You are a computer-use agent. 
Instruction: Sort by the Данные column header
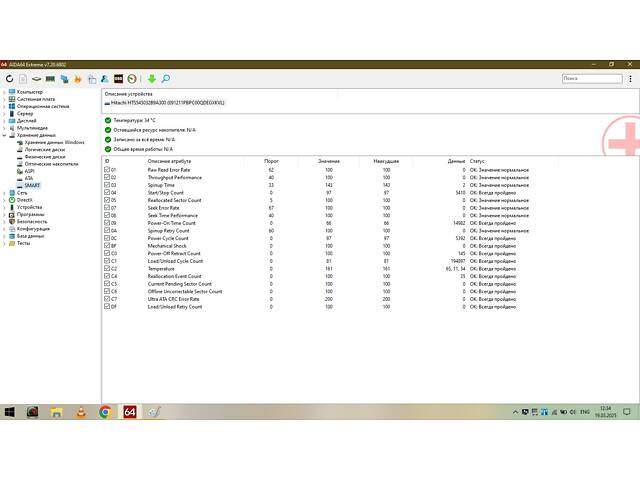[456, 161]
